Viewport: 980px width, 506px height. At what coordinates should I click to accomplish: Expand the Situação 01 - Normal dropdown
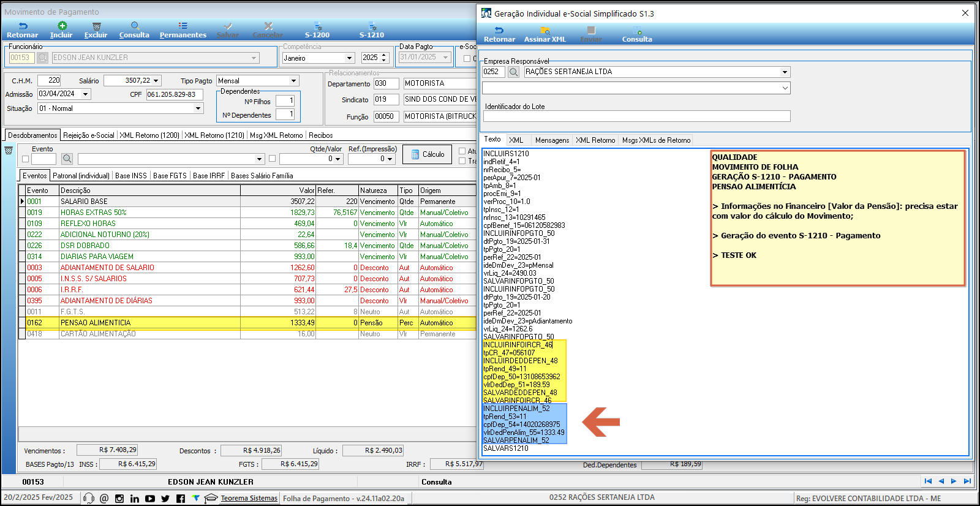point(198,108)
